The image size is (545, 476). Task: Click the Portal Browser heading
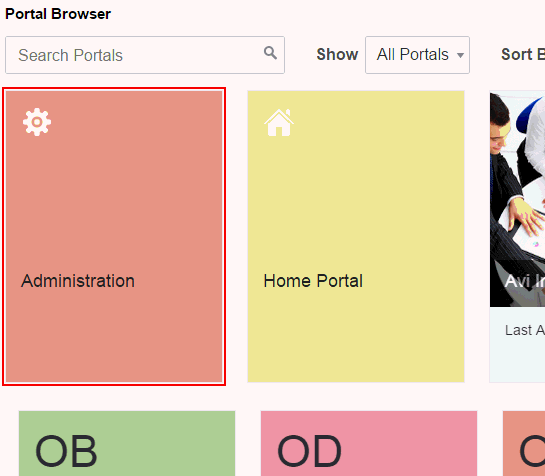coord(58,14)
